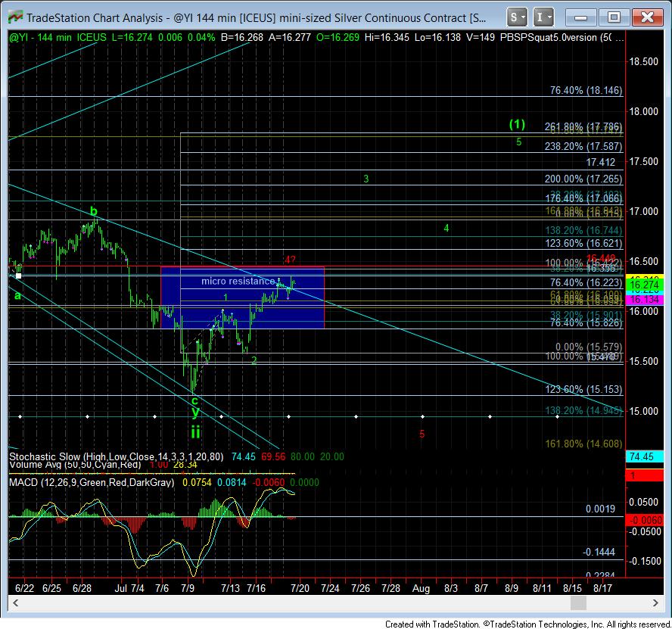
Task: Click the 238.20% (17.587) Fibonacci label
Action: (583, 146)
